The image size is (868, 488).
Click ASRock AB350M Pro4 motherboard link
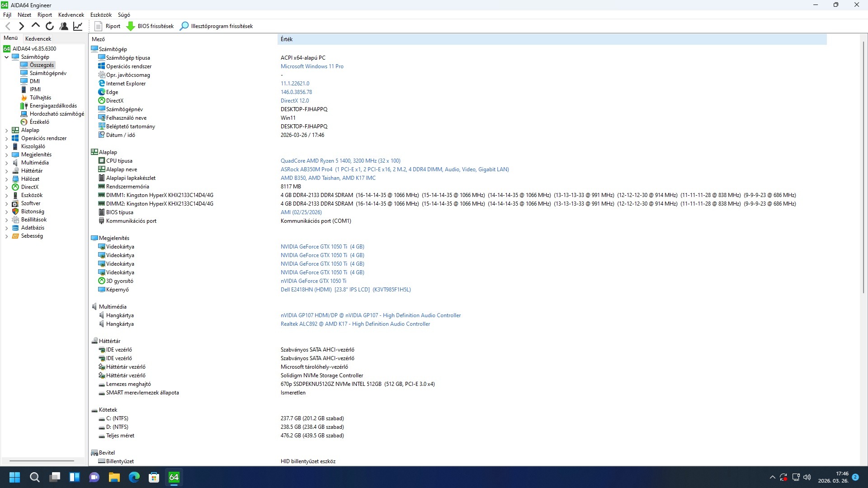[x=306, y=169]
